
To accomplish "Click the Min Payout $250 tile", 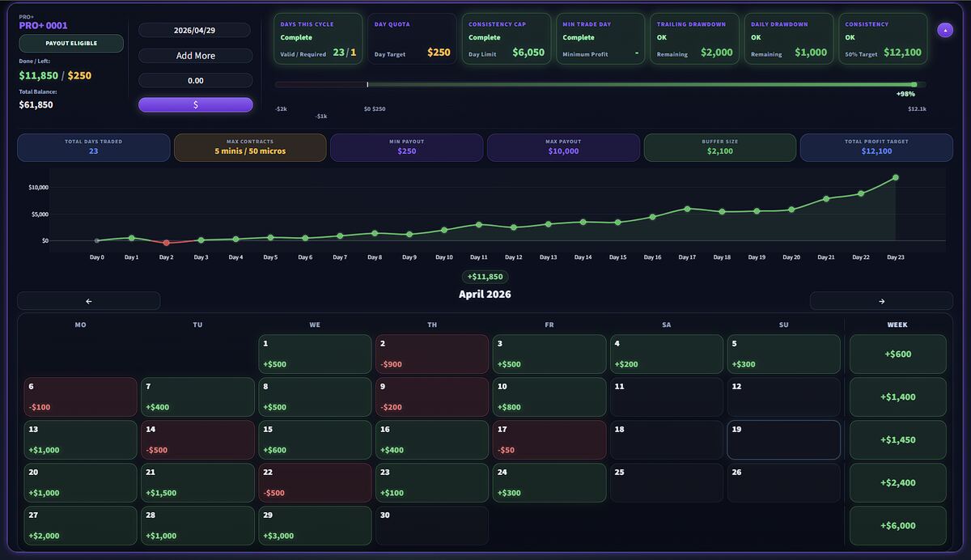I will coord(407,147).
